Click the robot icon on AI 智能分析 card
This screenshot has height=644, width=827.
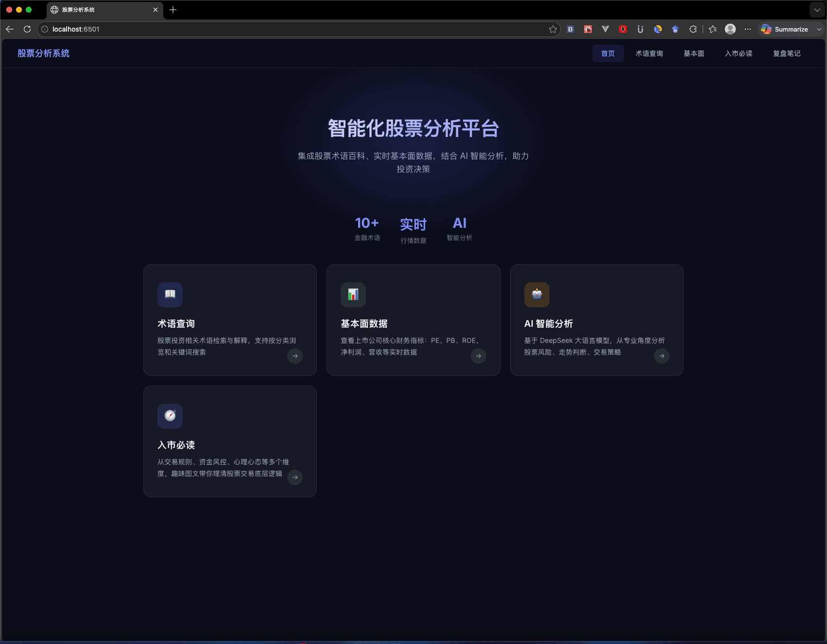(537, 294)
